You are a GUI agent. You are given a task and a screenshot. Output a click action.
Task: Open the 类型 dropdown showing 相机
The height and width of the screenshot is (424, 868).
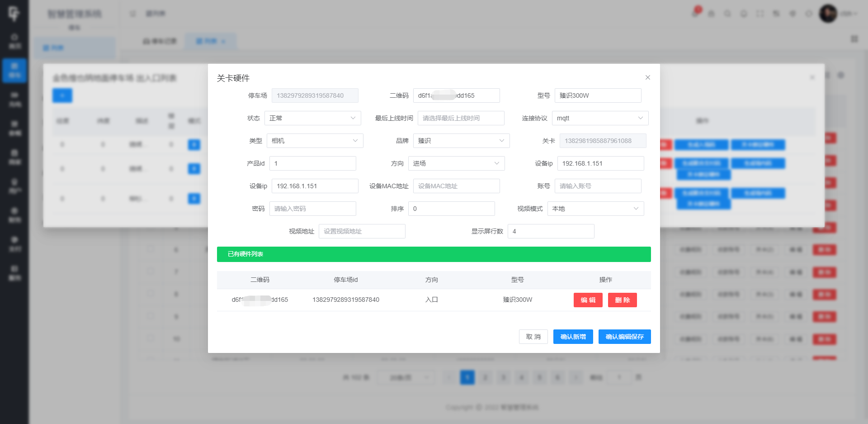pos(315,141)
